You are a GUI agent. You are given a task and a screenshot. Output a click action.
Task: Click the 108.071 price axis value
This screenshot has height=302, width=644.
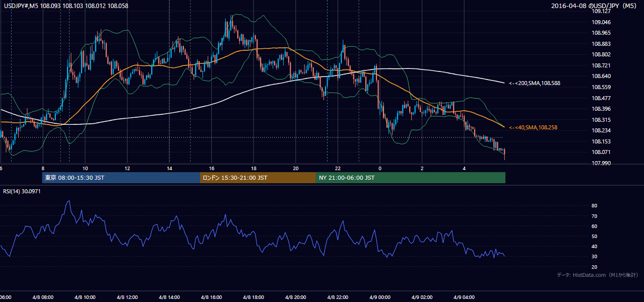click(x=602, y=152)
